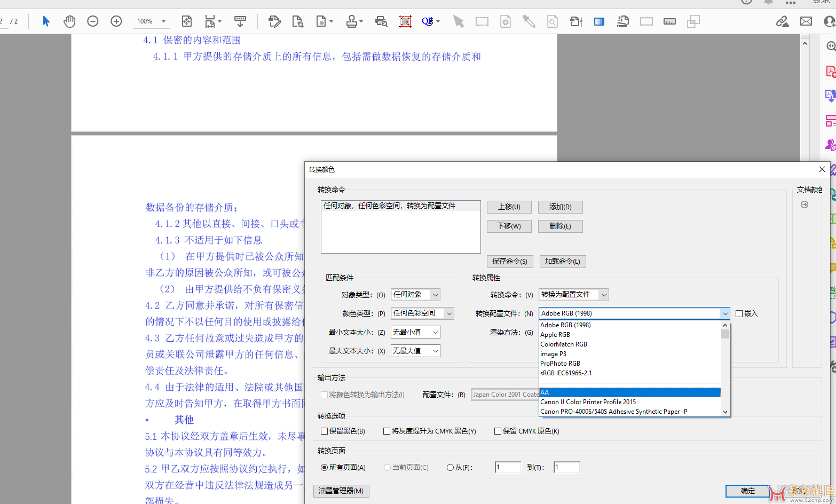Select the 从(F) page range radio button
836x504 pixels.
point(450,467)
